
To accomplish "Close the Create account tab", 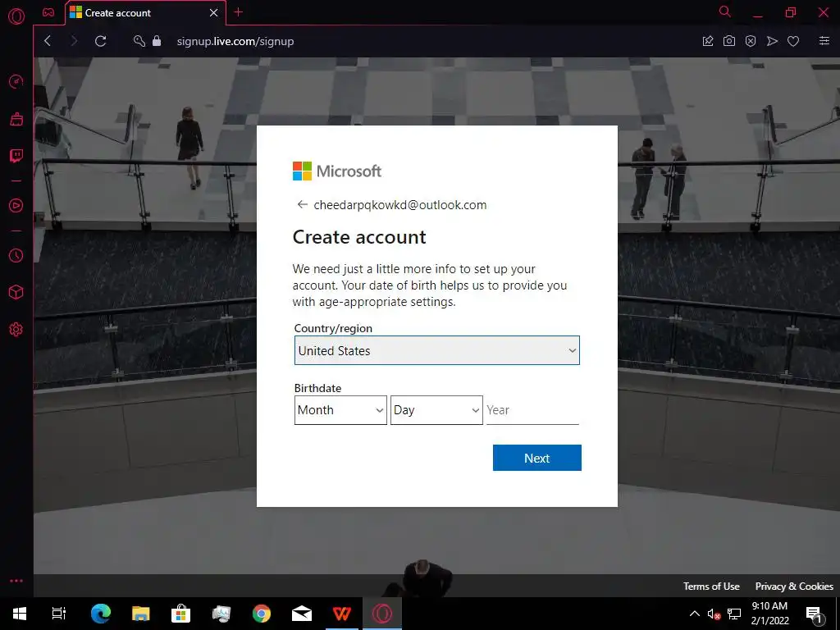I will tap(214, 12).
